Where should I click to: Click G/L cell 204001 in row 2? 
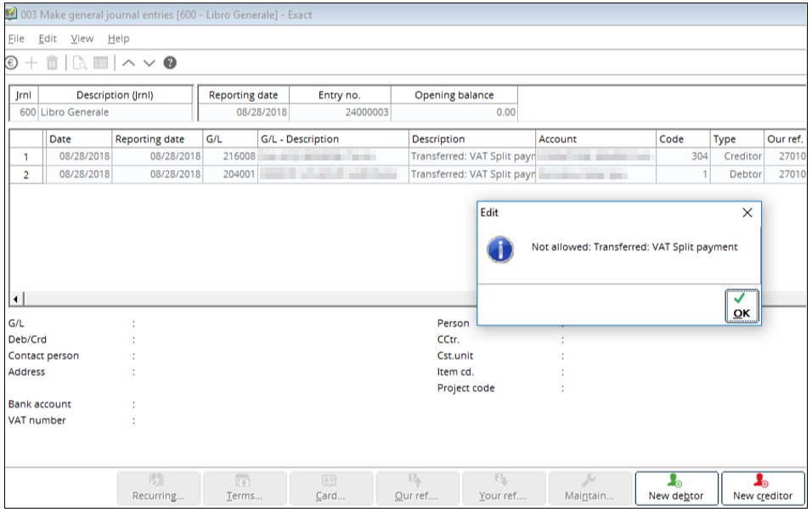click(229, 174)
